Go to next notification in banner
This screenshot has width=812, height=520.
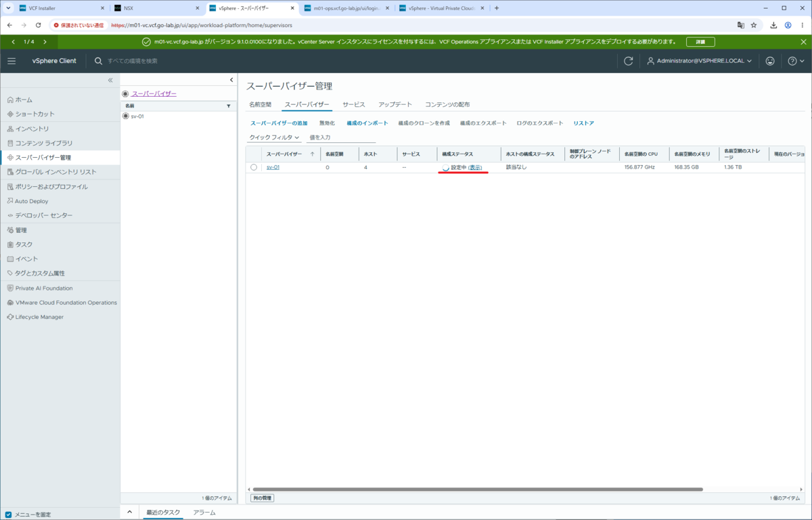[45, 42]
